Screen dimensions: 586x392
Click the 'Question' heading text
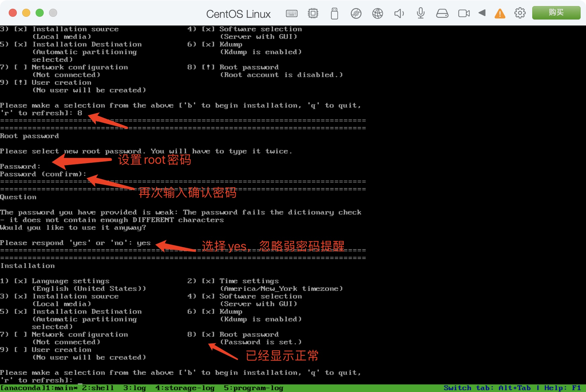[x=18, y=197]
